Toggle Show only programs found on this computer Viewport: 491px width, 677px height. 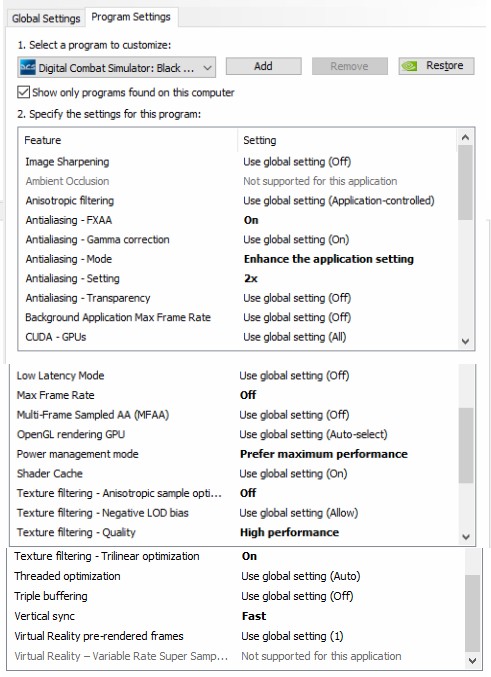[23, 92]
